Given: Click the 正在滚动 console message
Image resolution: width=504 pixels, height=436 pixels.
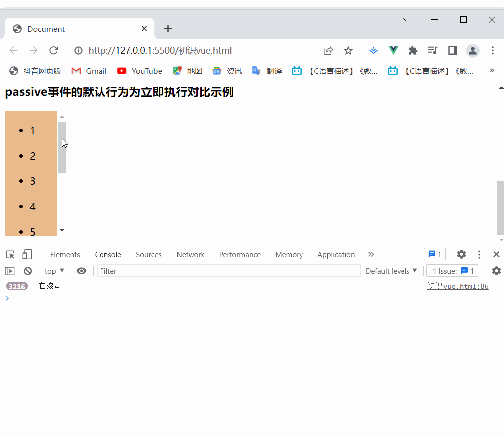Looking at the screenshot, I should [x=46, y=286].
